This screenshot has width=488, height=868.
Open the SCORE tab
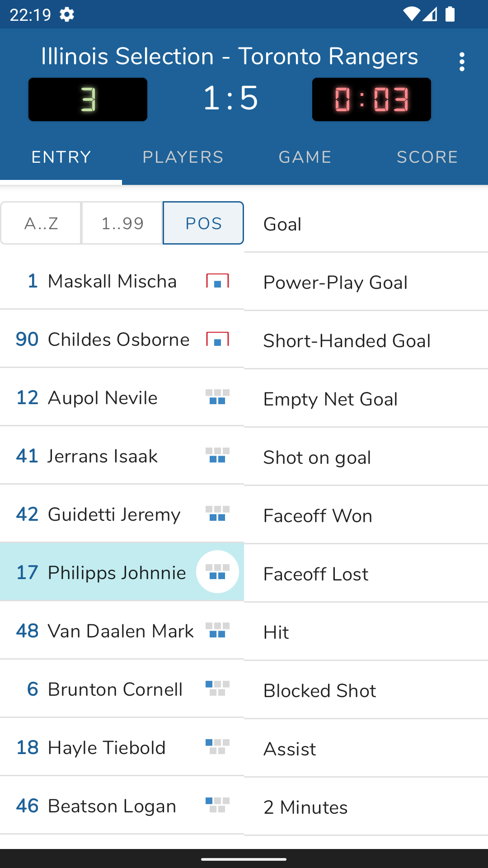pyautogui.click(x=427, y=157)
